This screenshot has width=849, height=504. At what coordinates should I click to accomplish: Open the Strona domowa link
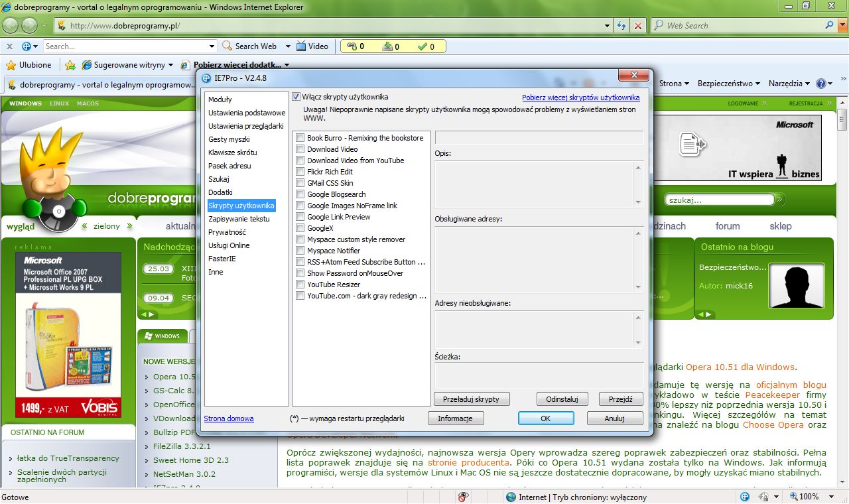click(229, 418)
